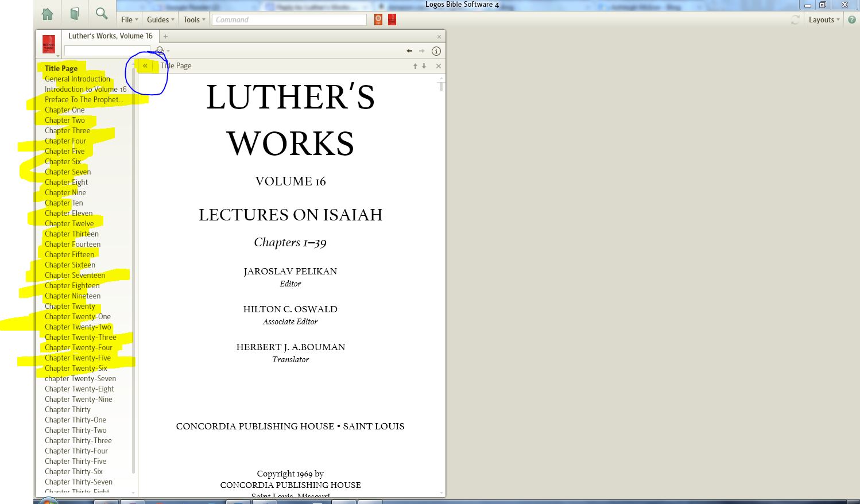The image size is (860, 504).
Task: Jump to Chapter Twenty-Nine
Action: click(79, 399)
